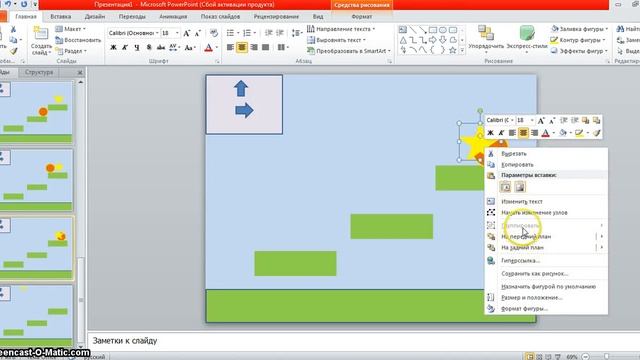Click Преобразовать в SmartArt button

349,51
